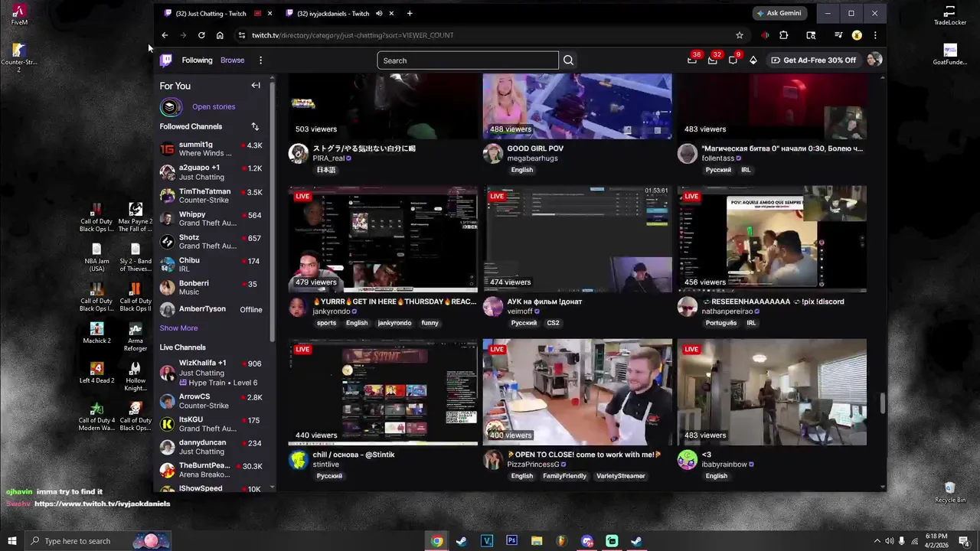Click the PIRA_real channel avatar
The image size is (980, 551).
[299, 153]
